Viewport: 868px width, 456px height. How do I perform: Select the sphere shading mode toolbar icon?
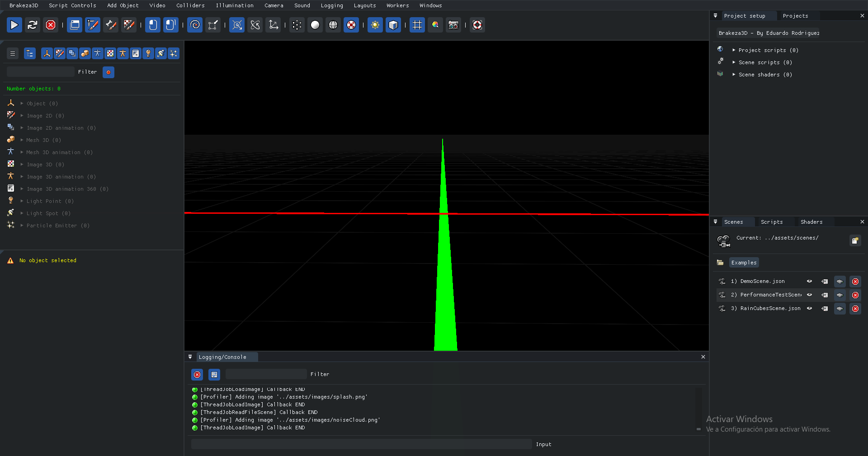coord(315,25)
